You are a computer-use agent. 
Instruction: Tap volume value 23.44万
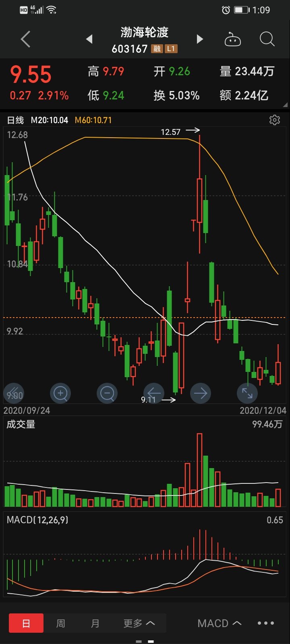click(255, 72)
